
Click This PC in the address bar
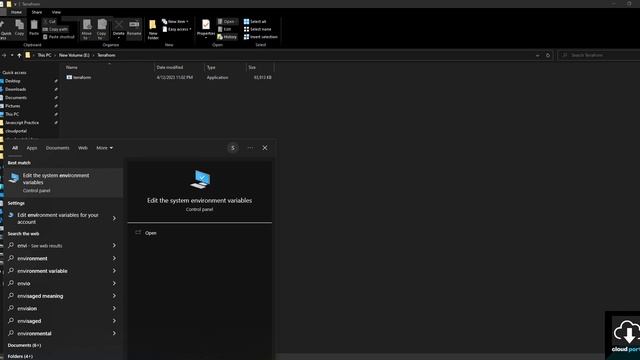click(44, 55)
